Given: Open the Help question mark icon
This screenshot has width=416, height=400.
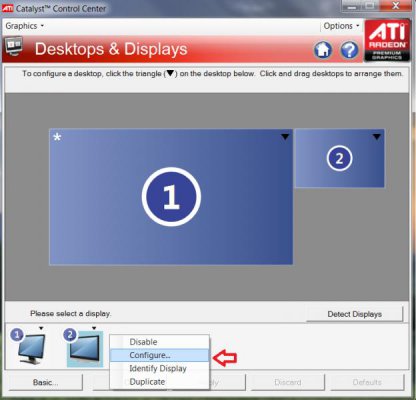Looking at the screenshot, I should [349, 50].
